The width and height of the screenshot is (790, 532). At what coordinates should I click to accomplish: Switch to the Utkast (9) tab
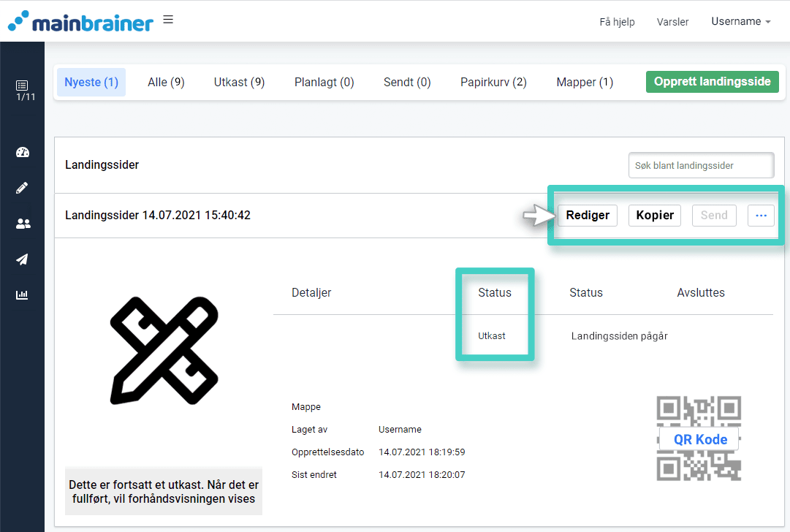(239, 83)
